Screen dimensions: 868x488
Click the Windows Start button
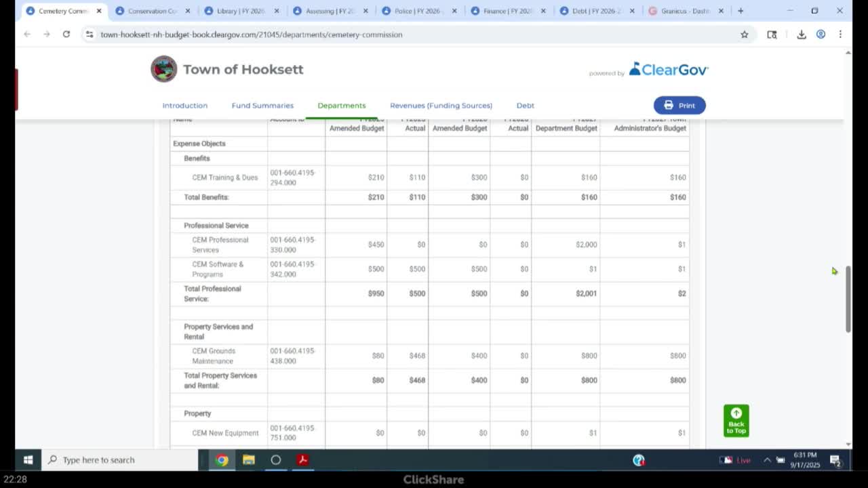(x=28, y=460)
